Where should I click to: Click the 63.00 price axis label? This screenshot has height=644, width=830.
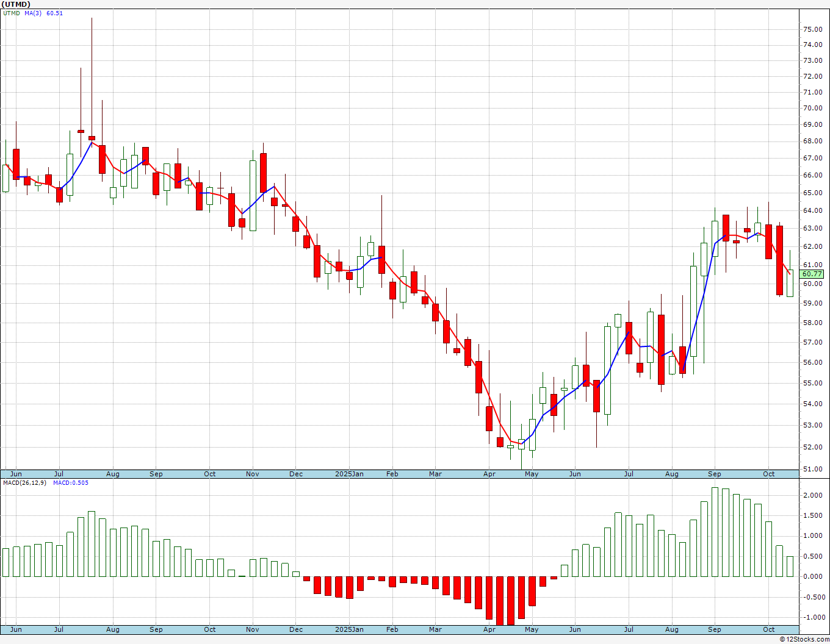812,229
